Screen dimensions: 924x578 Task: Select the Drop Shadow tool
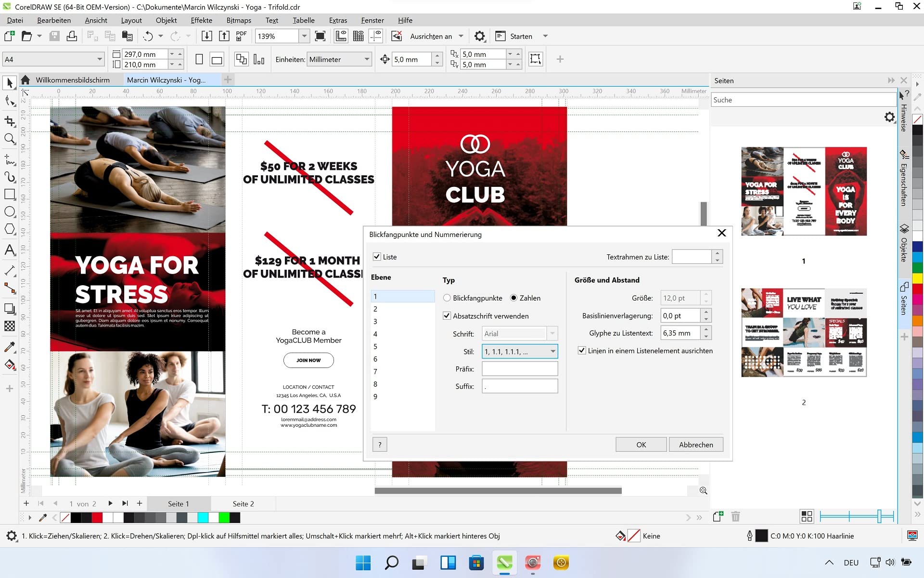[x=10, y=308]
